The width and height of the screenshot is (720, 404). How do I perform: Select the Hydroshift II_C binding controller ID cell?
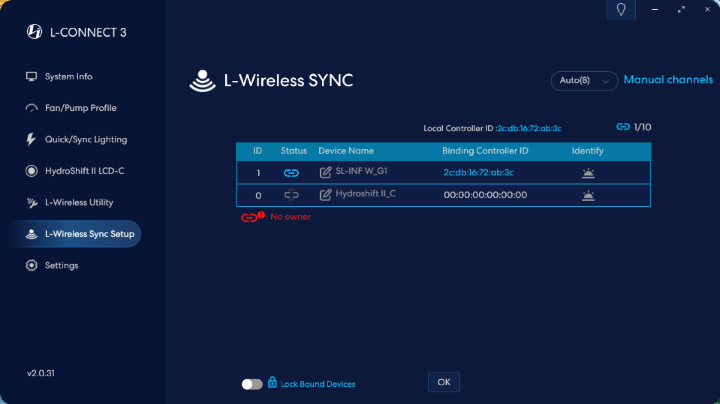[x=484, y=195]
